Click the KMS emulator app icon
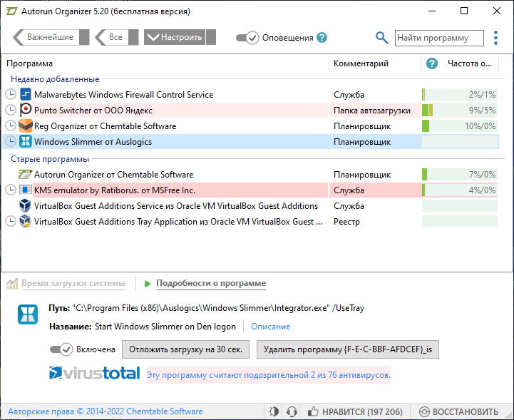Screen dimensions: 514x420 [25, 190]
